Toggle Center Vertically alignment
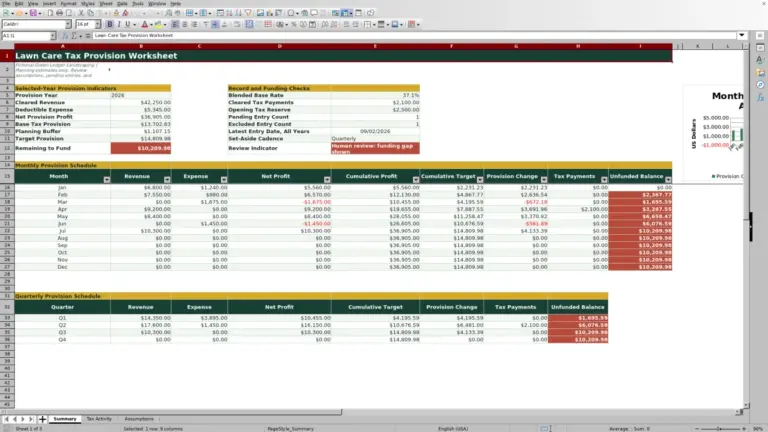The image size is (768, 432). [x=215, y=24]
